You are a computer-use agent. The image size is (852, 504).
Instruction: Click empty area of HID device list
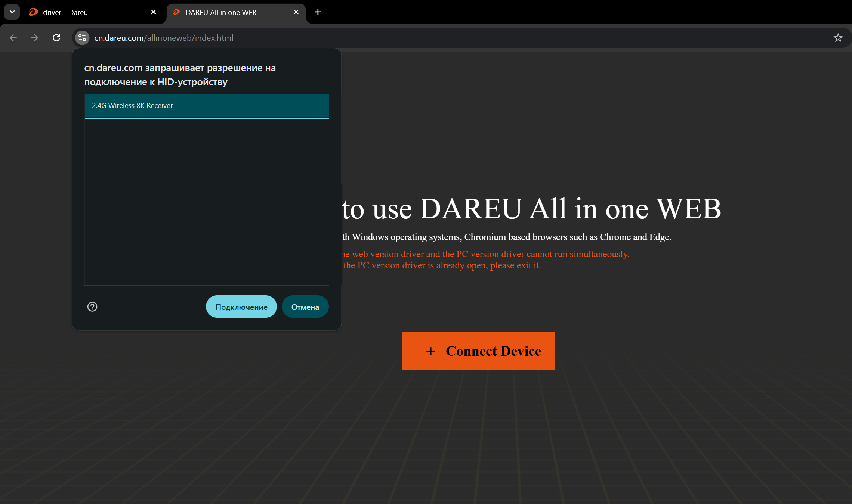206,202
